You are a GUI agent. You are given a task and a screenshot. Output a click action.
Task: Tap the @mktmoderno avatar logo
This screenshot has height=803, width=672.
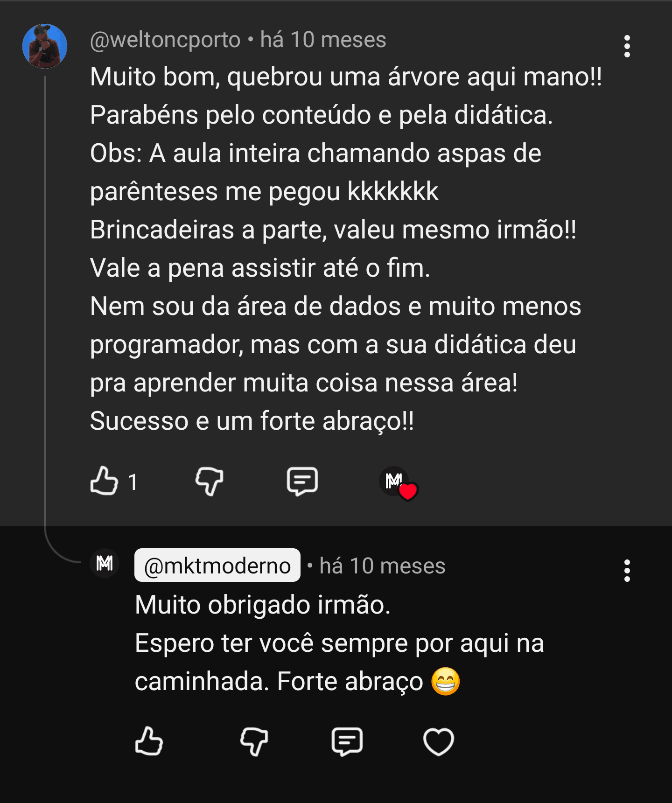pyautogui.click(x=105, y=563)
